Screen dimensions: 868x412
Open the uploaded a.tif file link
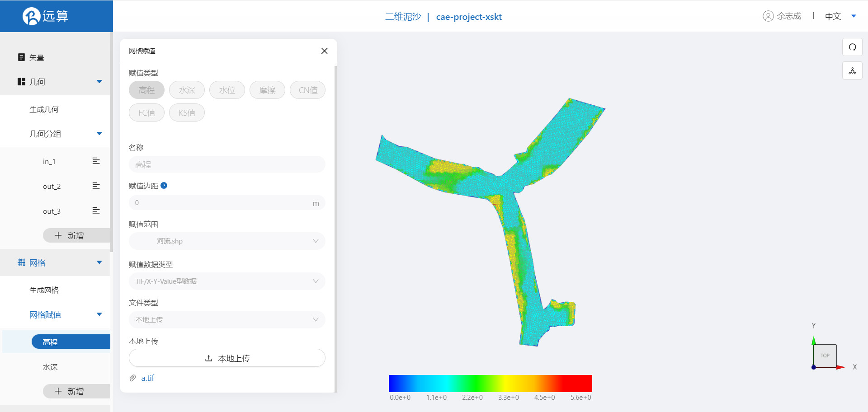tap(148, 378)
